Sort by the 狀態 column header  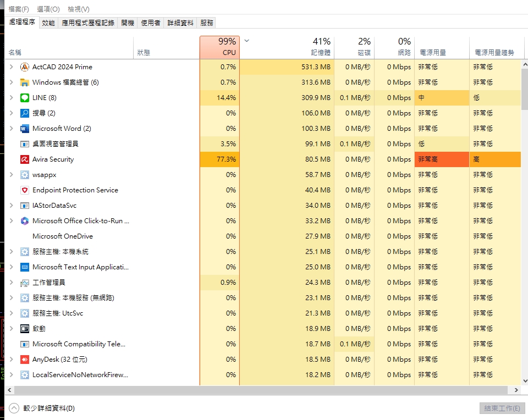(166, 47)
